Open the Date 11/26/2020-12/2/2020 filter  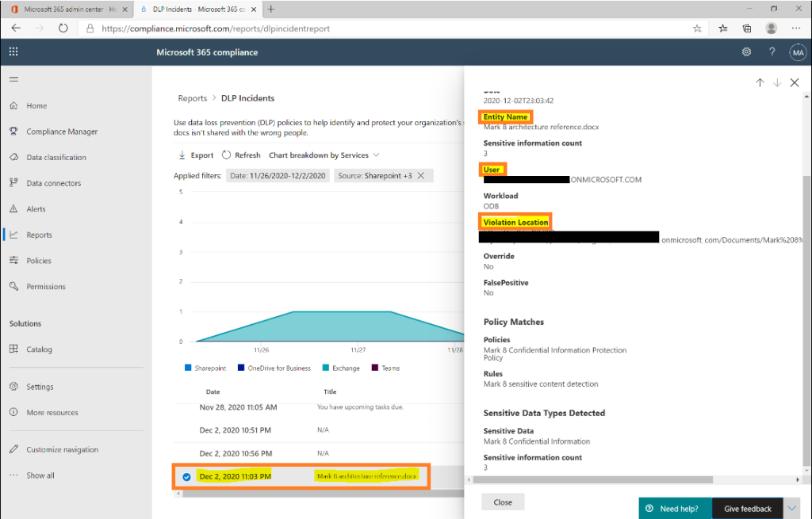tap(278, 176)
